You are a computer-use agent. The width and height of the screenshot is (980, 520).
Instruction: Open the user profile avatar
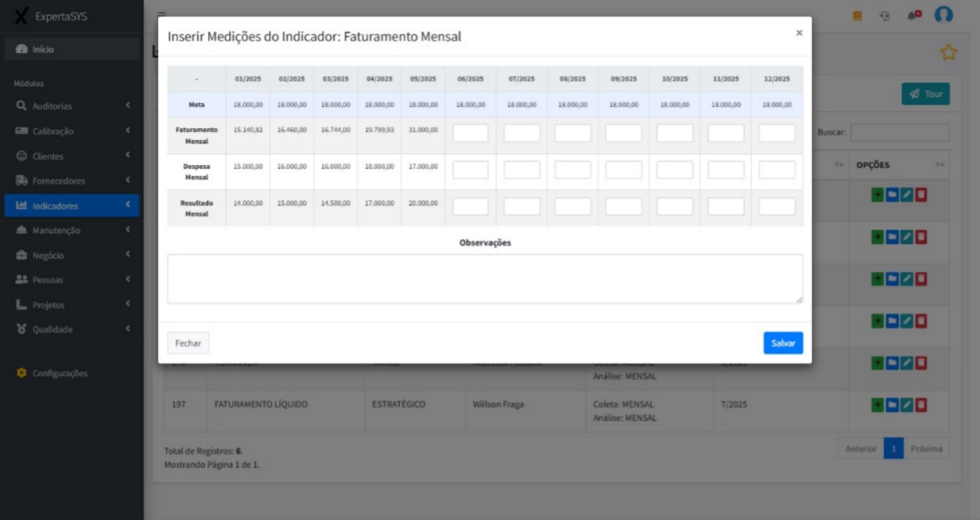943,16
